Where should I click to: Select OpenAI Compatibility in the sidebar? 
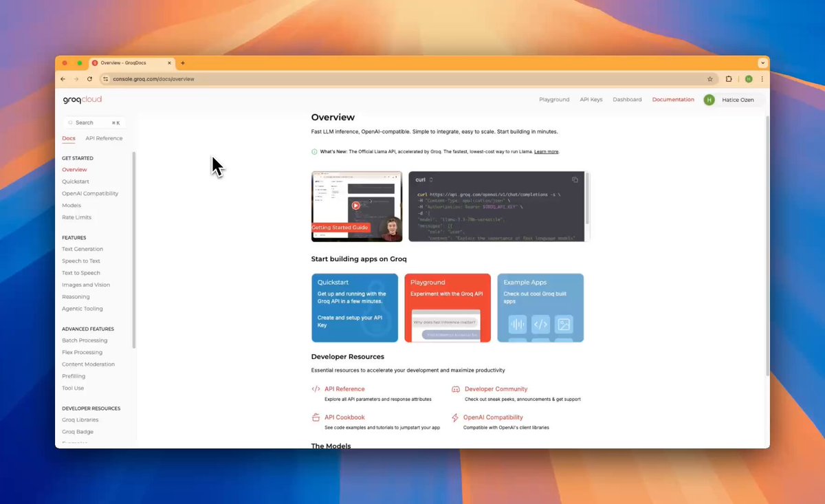pyautogui.click(x=90, y=193)
